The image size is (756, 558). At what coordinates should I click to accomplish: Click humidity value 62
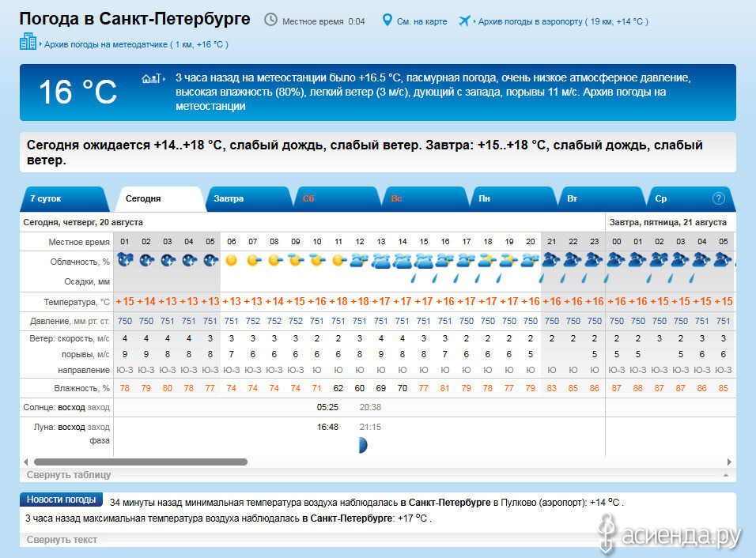(338, 388)
